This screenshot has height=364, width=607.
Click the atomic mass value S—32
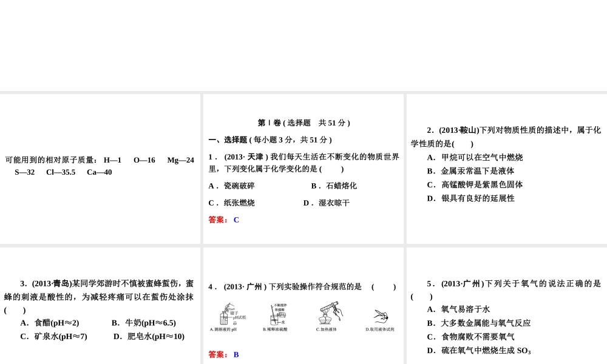[x=25, y=172]
